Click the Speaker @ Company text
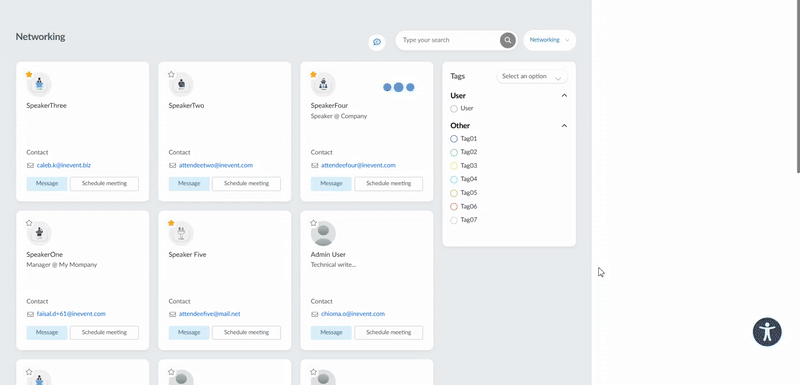The height and width of the screenshot is (385, 800). coord(339,116)
